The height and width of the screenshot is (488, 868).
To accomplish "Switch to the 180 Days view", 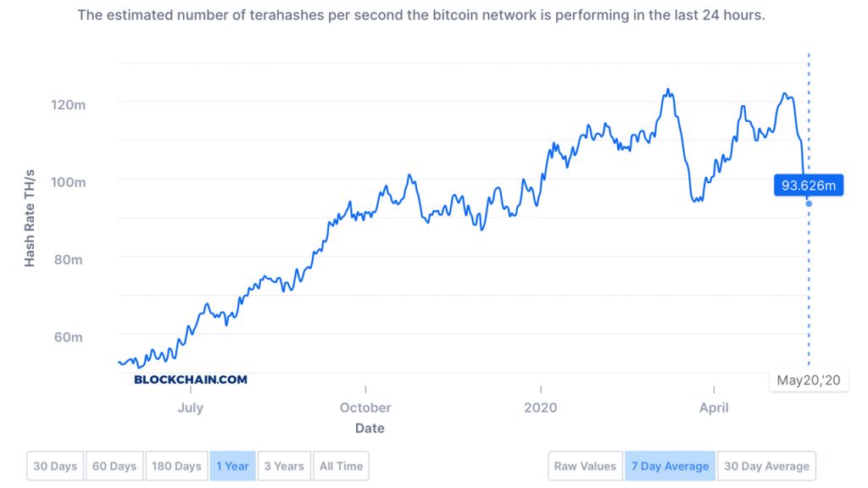I will click(176, 465).
